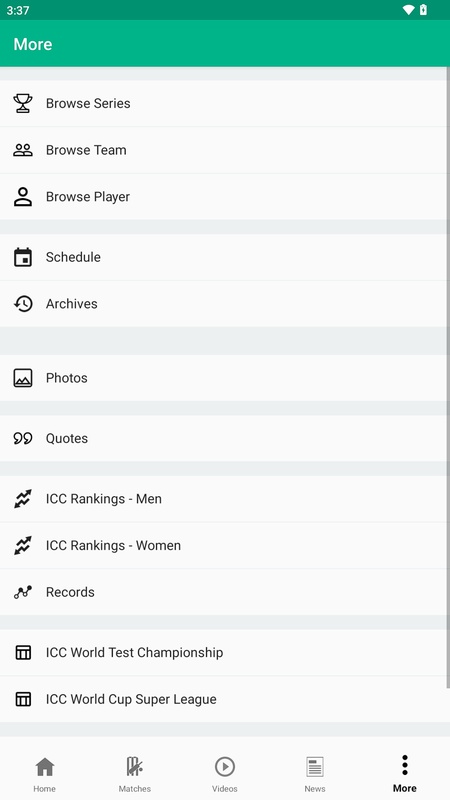Open ICC Rankings - Women
Screen dimensions: 450x800
223,545
